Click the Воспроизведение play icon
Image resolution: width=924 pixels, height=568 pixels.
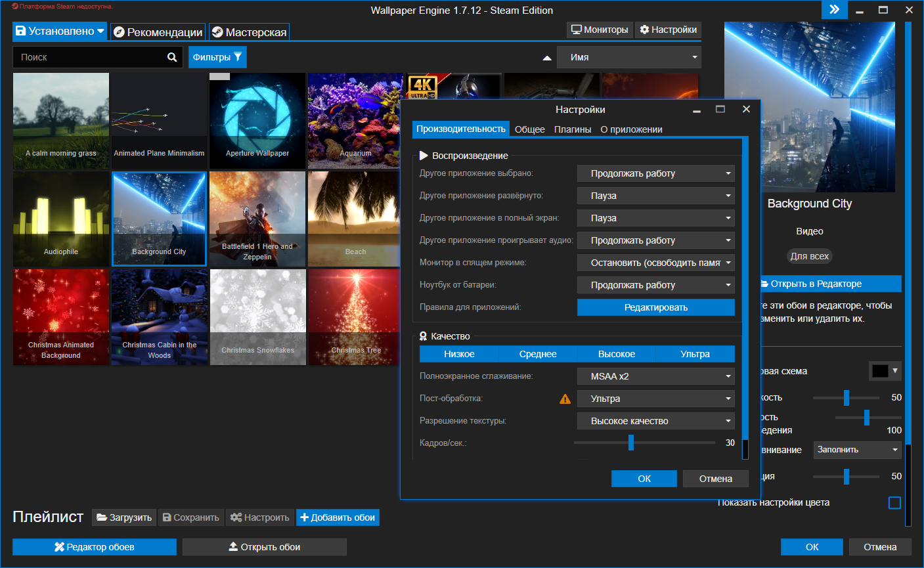[x=424, y=156]
